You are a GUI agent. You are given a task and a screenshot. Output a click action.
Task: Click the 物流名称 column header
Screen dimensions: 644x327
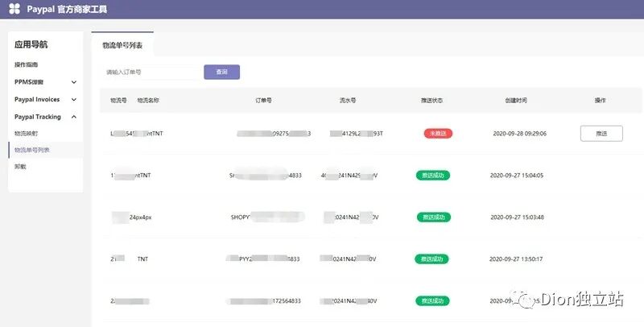148,100
